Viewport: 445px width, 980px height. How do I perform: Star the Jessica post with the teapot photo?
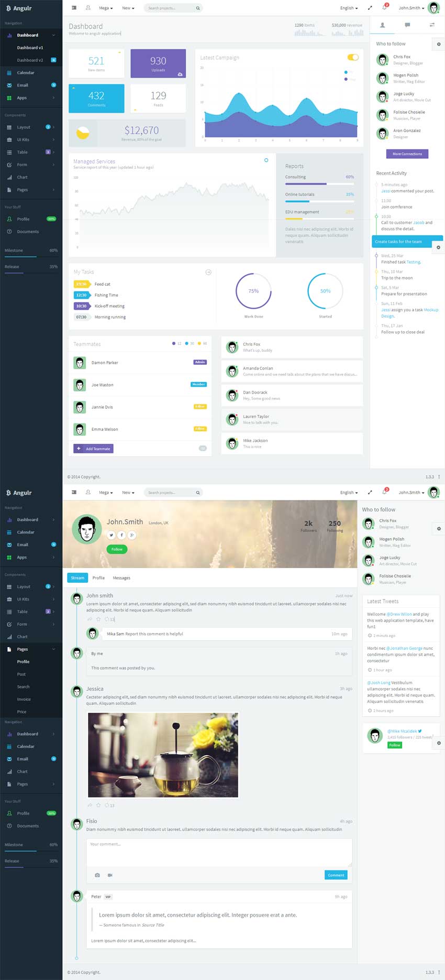[98, 805]
